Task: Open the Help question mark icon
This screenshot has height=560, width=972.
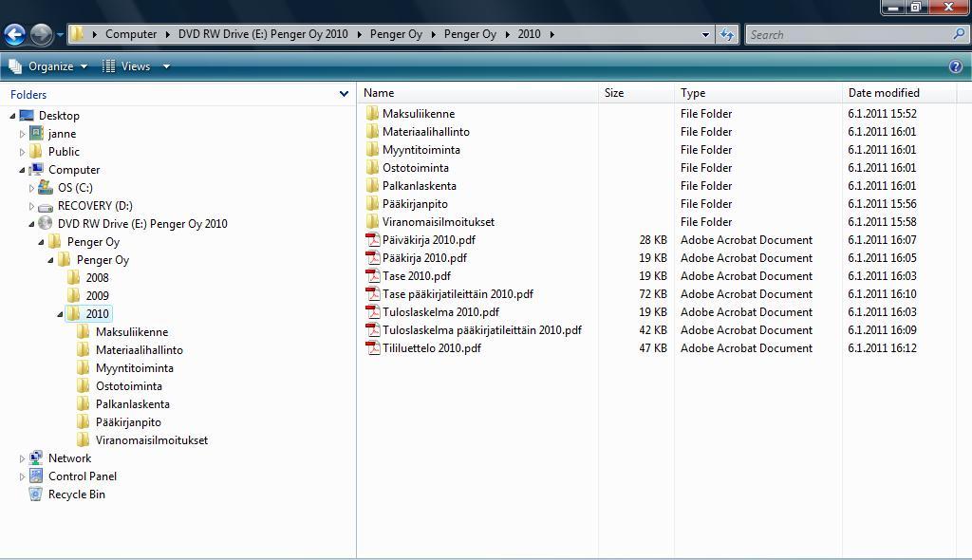Action: coord(956,66)
